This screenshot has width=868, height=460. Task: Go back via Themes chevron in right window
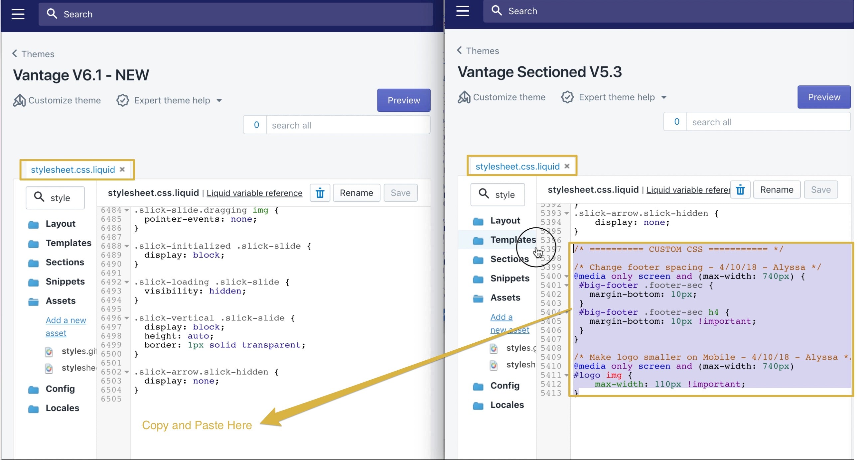pyautogui.click(x=459, y=50)
